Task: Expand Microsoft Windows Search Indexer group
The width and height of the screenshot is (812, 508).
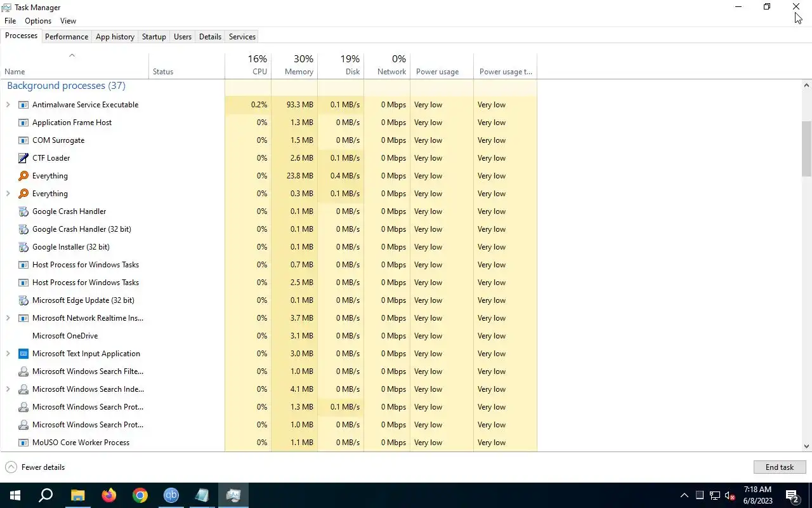Action: tap(8, 389)
